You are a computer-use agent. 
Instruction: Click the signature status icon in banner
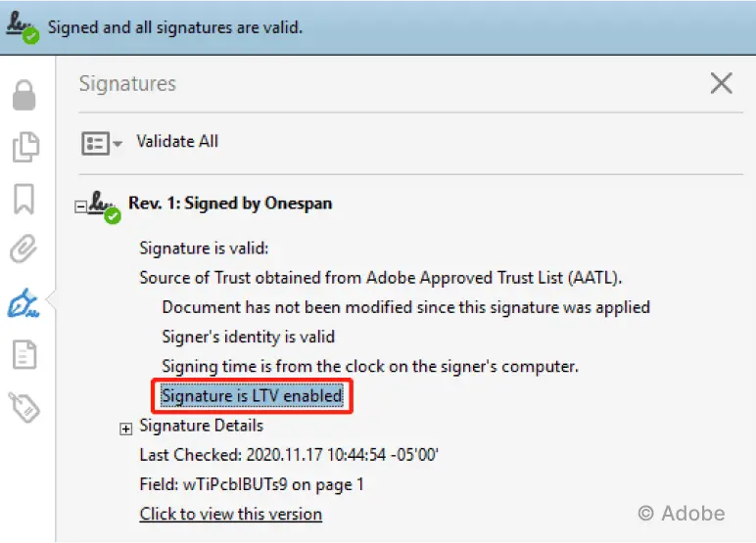(23, 26)
